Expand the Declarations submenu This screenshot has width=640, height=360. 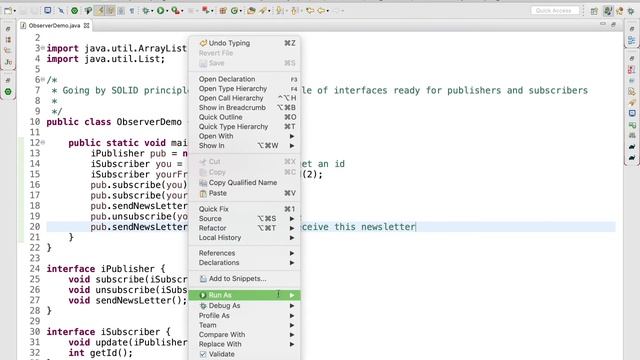pos(244,262)
